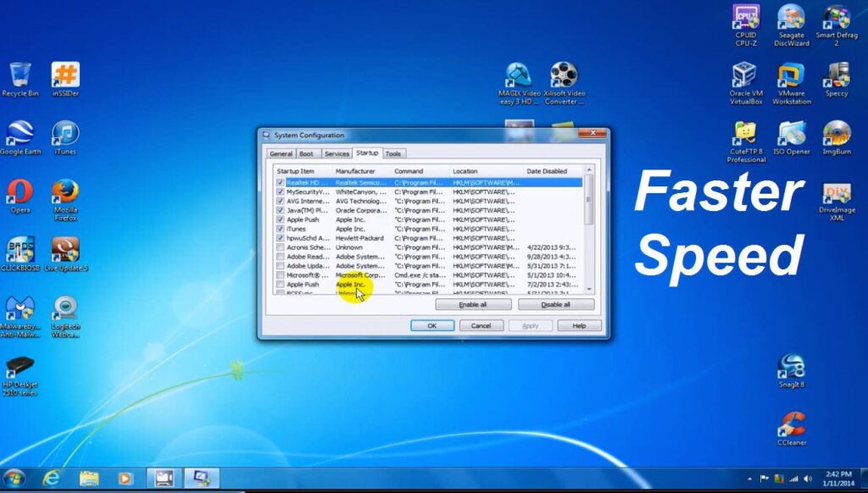Image resolution: width=868 pixels, height=493 pixels.
Task: Select the Hewlett-Packard manufacturer cell
Action: [x=359, y=238]
